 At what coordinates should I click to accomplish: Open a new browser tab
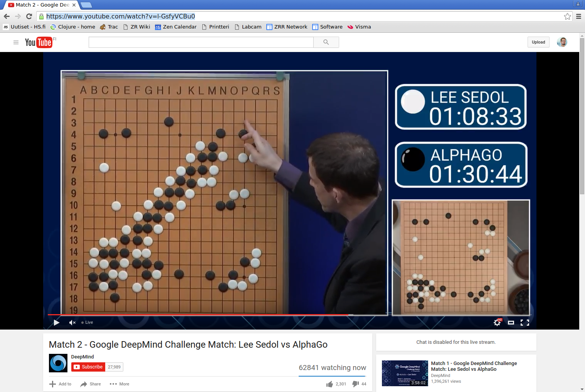pos(86,5)
